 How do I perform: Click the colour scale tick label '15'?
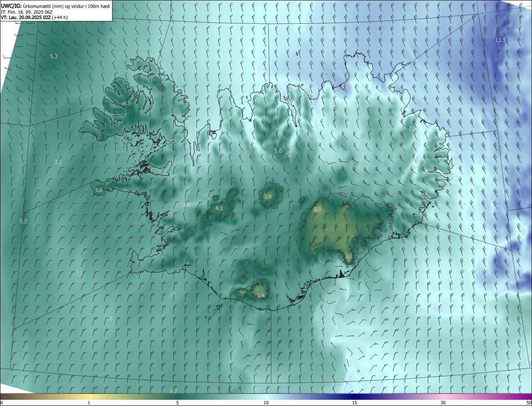tap(355, 403)
